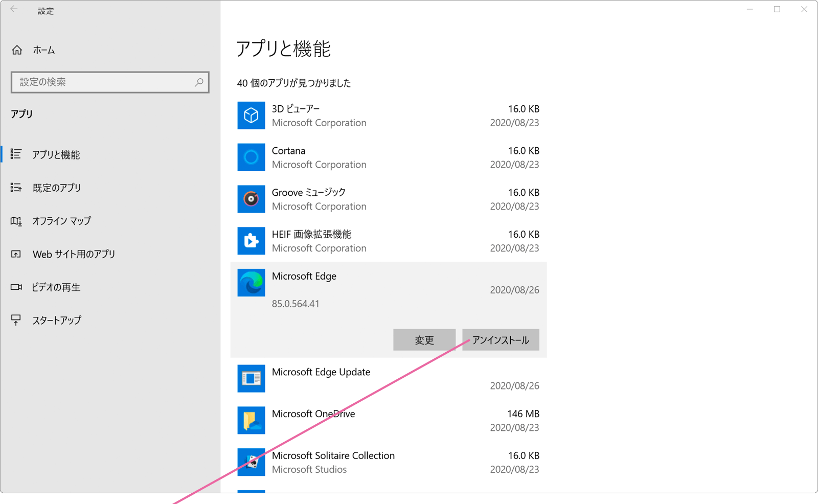The width and height of the screenshot is (818, 504).
Task: Click the Groove ミュージック app icon
Action: click(251, 199)
